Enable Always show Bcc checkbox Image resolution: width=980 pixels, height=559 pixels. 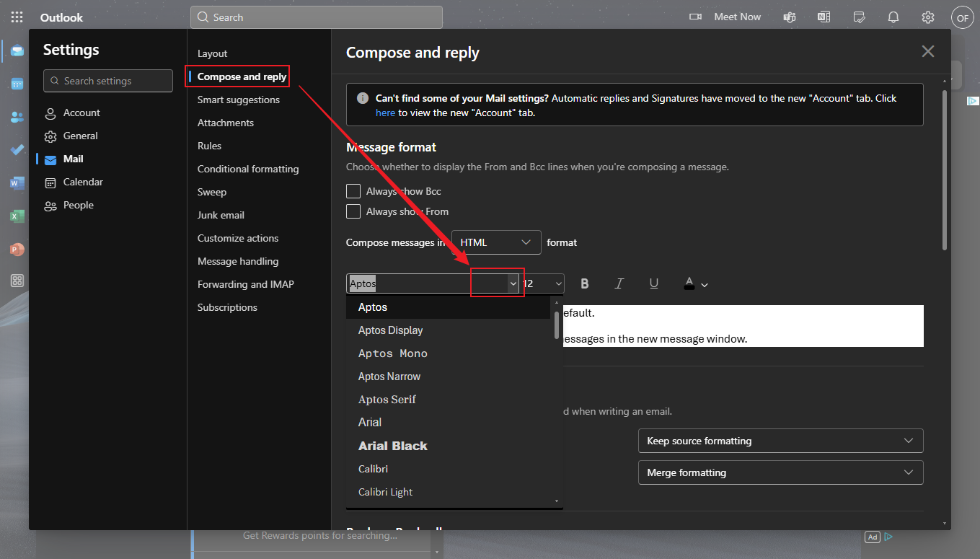click(x=353, y=191)
